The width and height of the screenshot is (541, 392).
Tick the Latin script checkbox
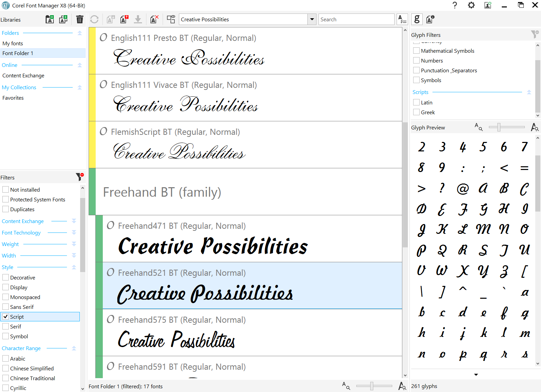coord(417,102)
